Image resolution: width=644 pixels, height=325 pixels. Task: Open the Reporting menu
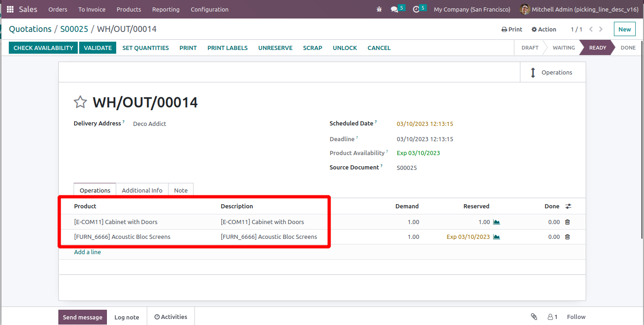pyautogui.click(x=166, y=9)
